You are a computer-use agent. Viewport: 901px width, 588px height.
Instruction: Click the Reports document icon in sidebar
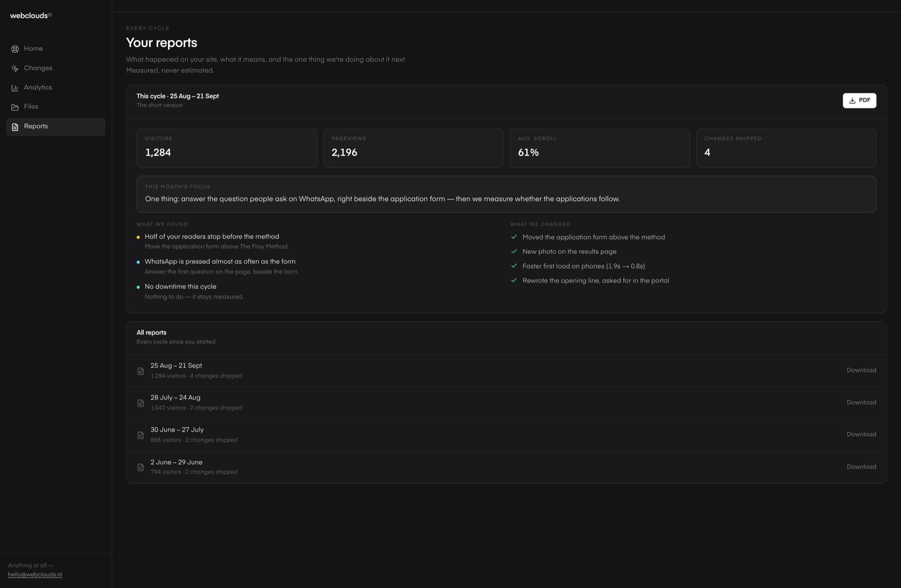(x=15, y=127)
